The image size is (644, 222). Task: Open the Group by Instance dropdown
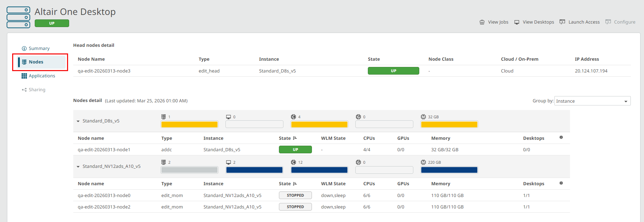click(592, 101)
